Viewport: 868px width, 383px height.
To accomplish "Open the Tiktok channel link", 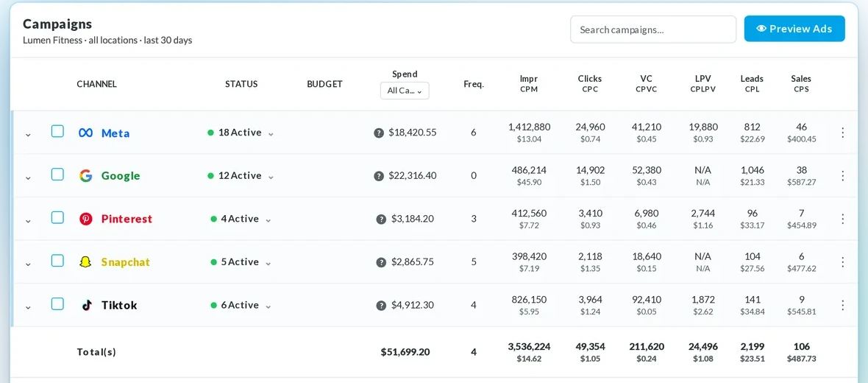I will (x=119, y=306).
